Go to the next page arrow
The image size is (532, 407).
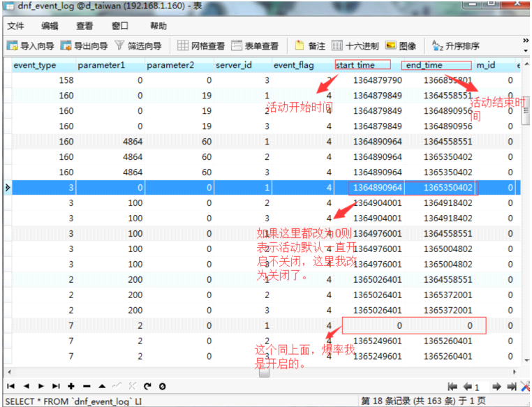[496, 386]
